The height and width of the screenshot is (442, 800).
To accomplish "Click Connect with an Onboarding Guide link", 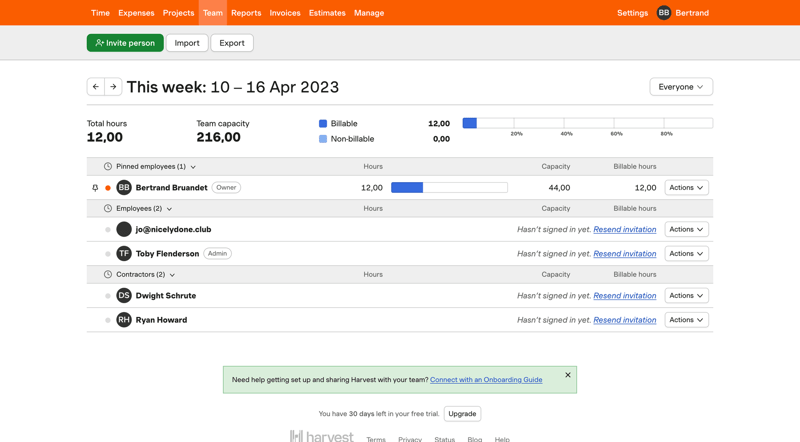I will coord(486,380).
